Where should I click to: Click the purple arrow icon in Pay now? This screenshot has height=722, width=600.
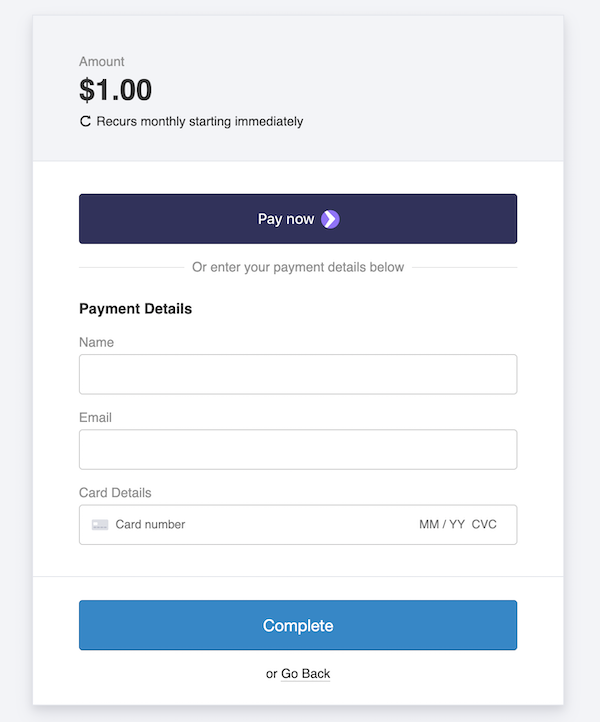(331, 219)
